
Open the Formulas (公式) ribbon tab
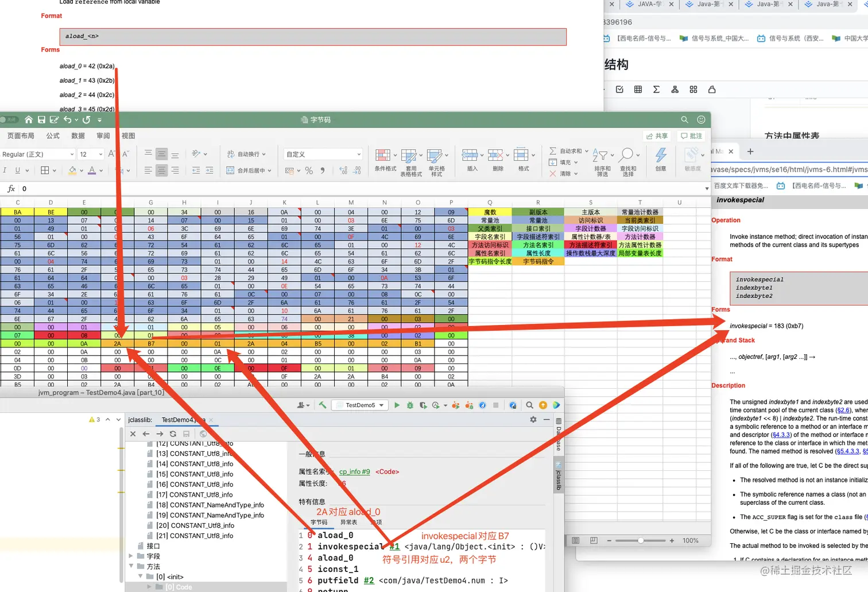coord(53,136)
